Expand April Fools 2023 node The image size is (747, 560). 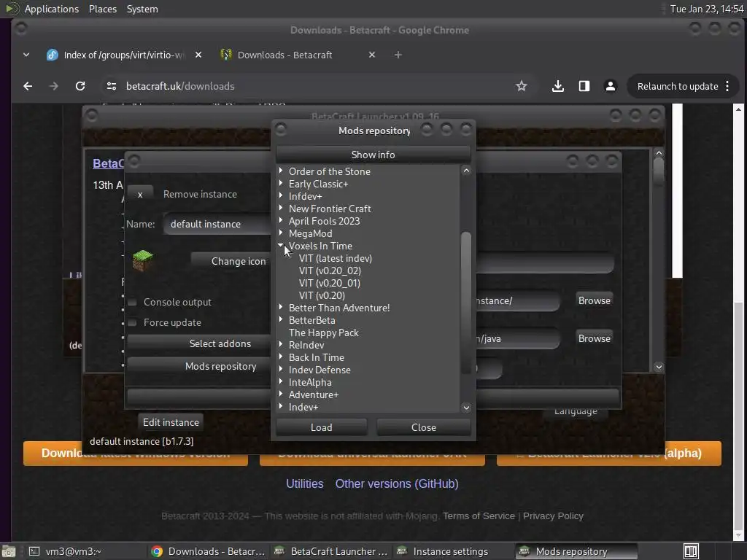coord(281,220)
